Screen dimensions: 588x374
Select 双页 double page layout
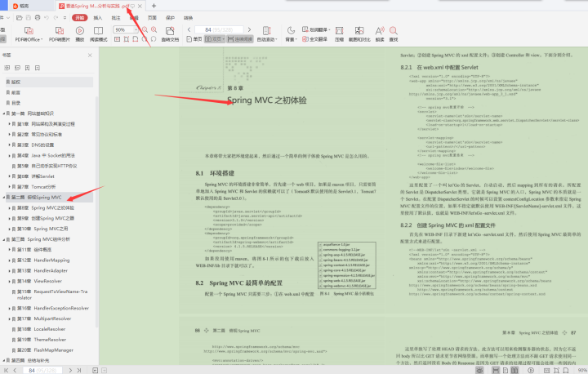(x=215, y=39)
